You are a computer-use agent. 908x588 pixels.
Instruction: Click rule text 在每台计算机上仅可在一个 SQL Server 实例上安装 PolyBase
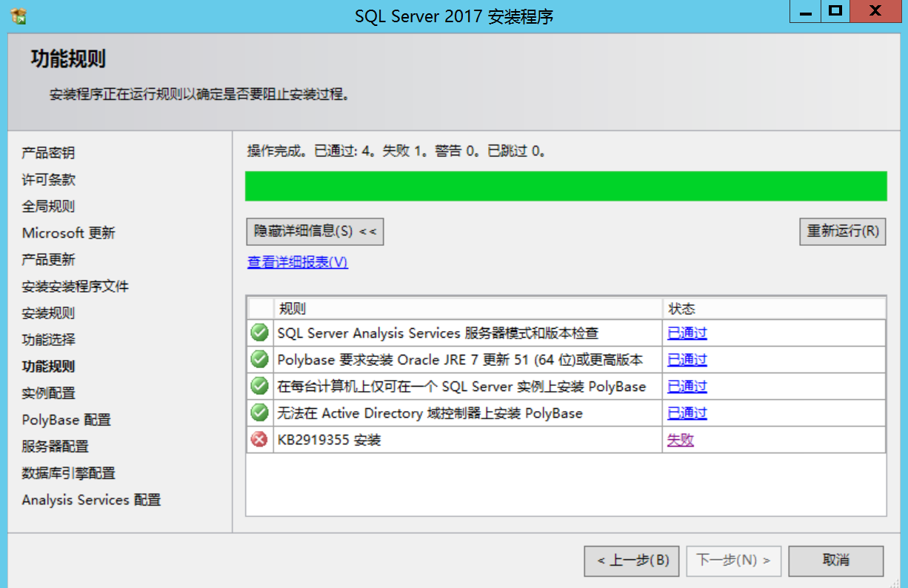tap(461, 387)
